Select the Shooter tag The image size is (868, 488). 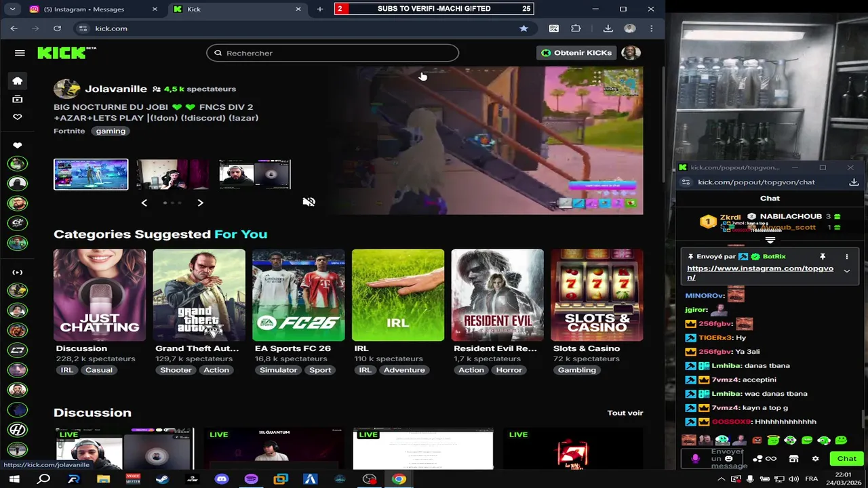[x=176, y=370]
